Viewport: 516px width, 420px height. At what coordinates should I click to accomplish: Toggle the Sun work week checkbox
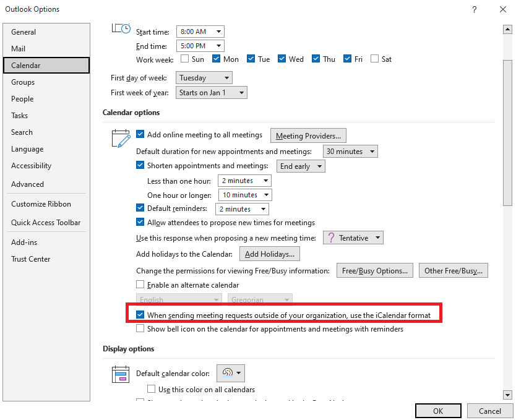[x=184, y=59]
